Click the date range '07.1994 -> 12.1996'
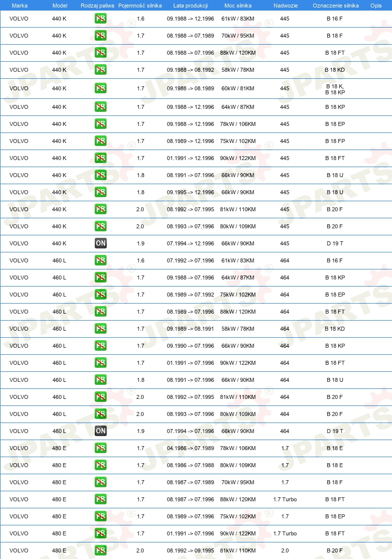 tap(190, 243)
